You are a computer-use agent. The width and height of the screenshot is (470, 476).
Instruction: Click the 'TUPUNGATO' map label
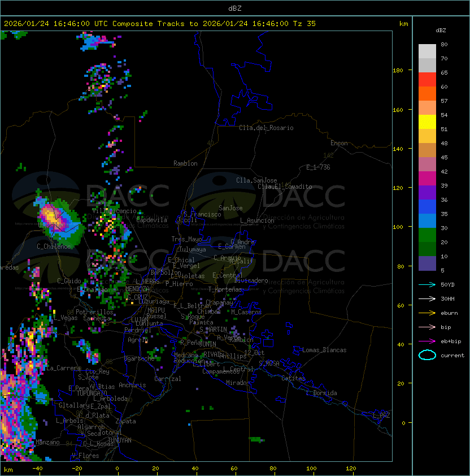click(x=92, y=393)
